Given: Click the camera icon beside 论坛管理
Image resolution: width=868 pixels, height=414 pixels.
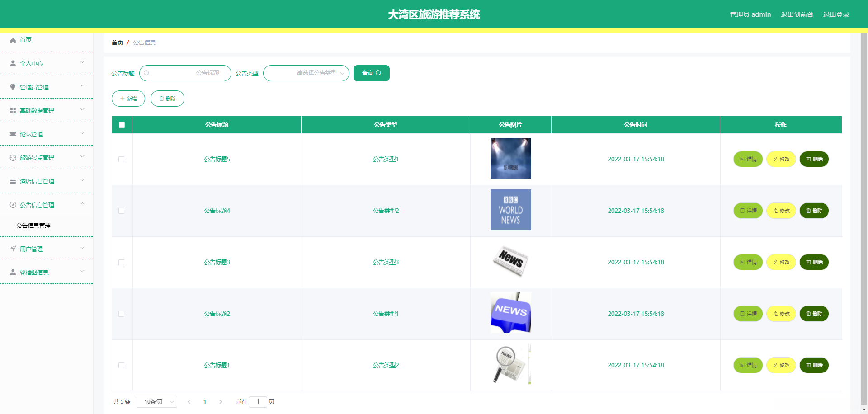Looking at the screenshot, I should pos(13,134).
